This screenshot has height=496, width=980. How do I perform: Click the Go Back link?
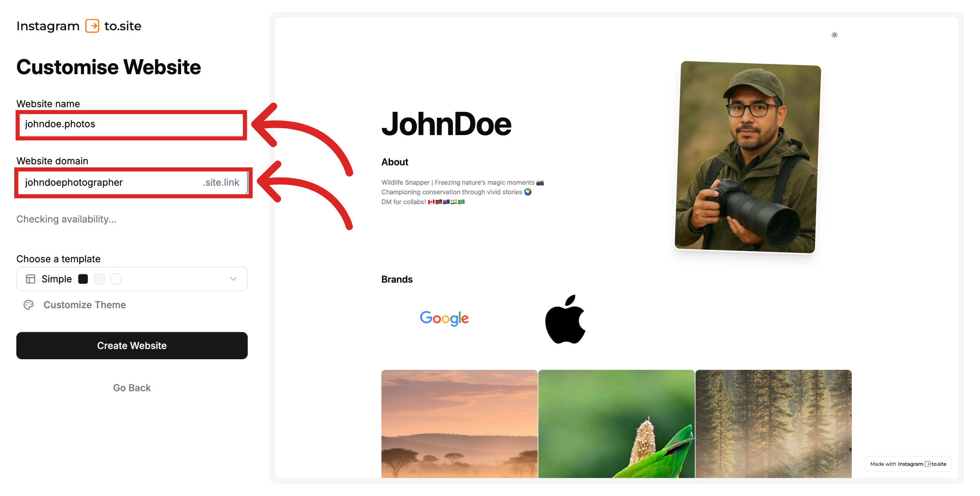(132, 388)
